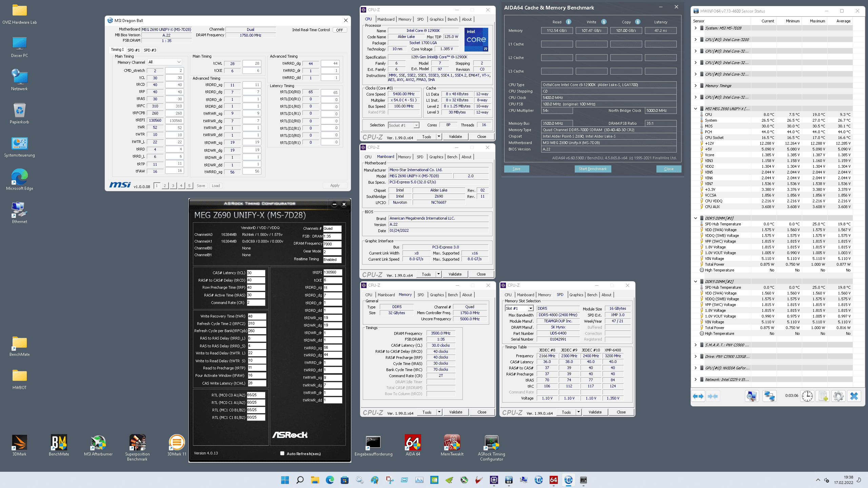Check Auto Refresh(sec) checkbox in ASRock
Screen dimensions: 868x488
coord(282,453)
